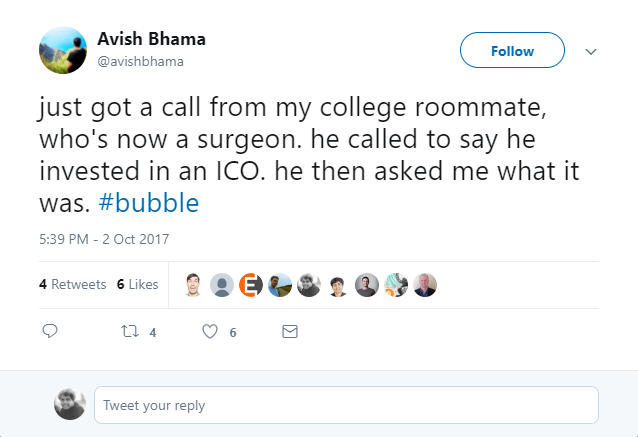Click your own avatar beside the reply box

click(69, 404)
